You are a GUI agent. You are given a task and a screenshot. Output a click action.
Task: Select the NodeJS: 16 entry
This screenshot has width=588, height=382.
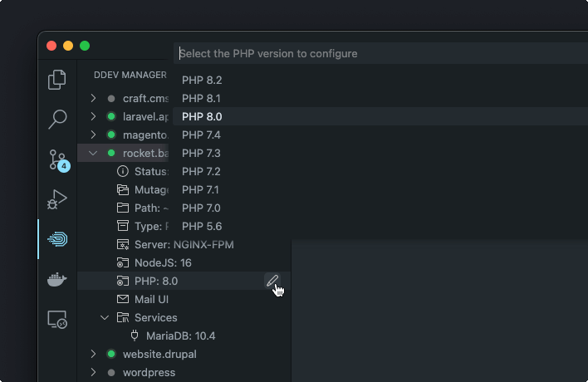pyautogui.click(x=163, y=263)
